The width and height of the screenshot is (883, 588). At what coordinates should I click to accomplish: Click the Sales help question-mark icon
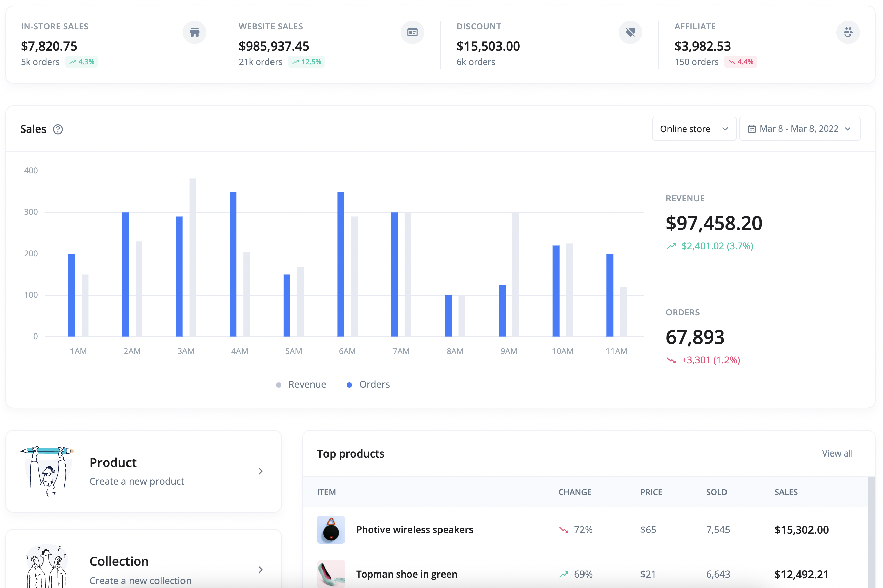click(58, 129)
